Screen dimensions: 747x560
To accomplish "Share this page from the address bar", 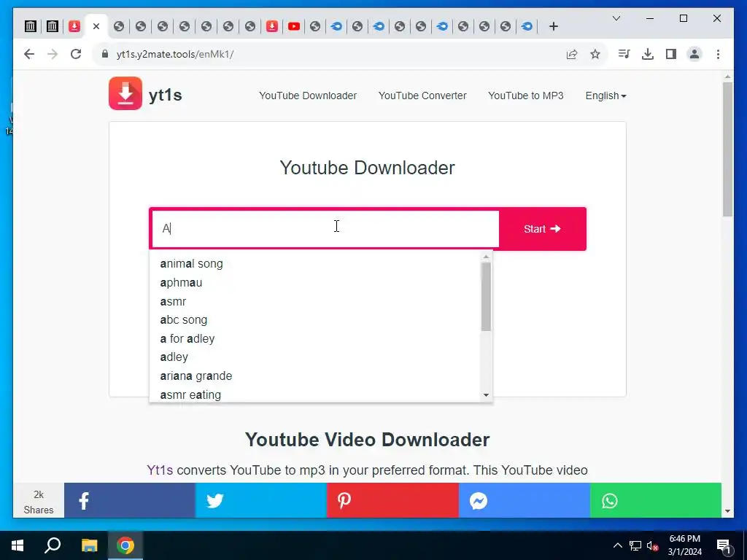I will pyautogui.click(x=572, y=54).
